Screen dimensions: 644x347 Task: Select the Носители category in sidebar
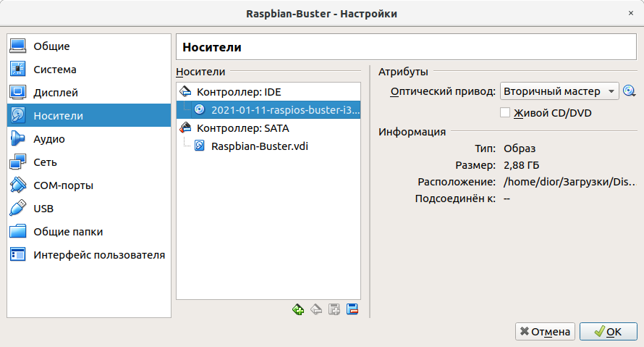tap(89, 115)
